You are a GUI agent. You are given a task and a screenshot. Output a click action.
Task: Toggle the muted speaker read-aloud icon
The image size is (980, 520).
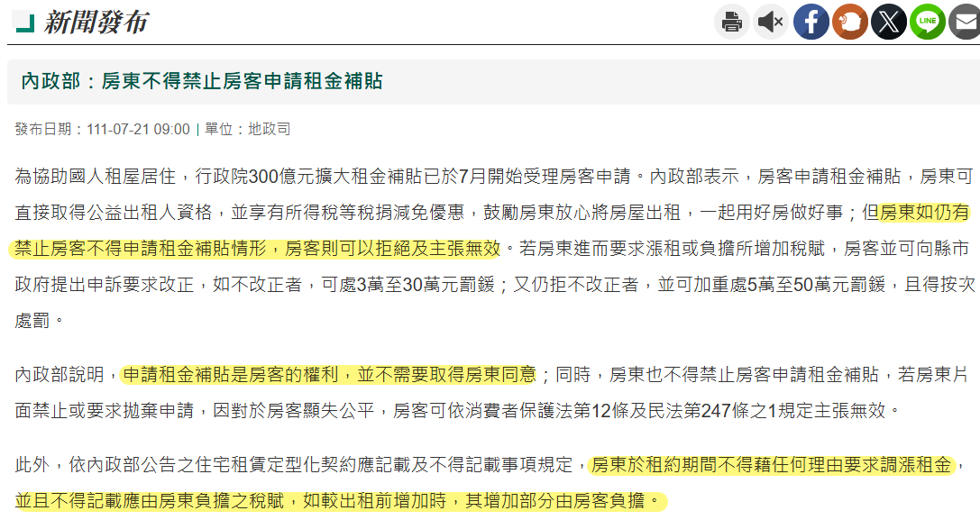click(771, 22)
